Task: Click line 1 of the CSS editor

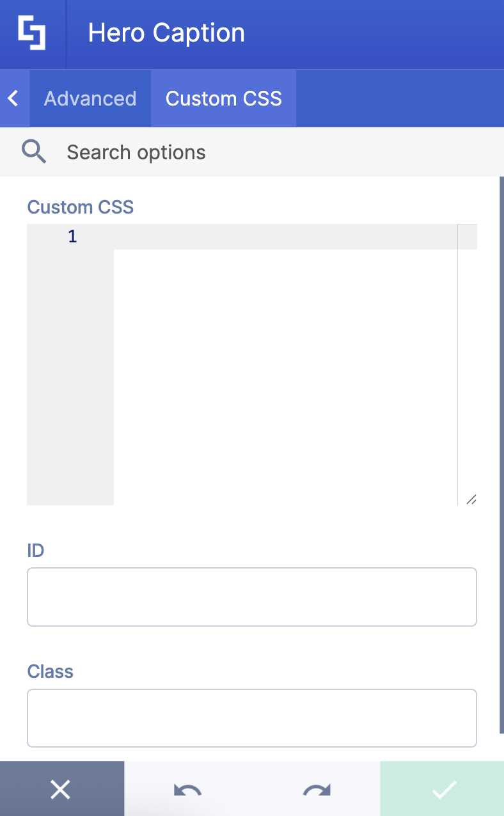Action: coord(72,236)
